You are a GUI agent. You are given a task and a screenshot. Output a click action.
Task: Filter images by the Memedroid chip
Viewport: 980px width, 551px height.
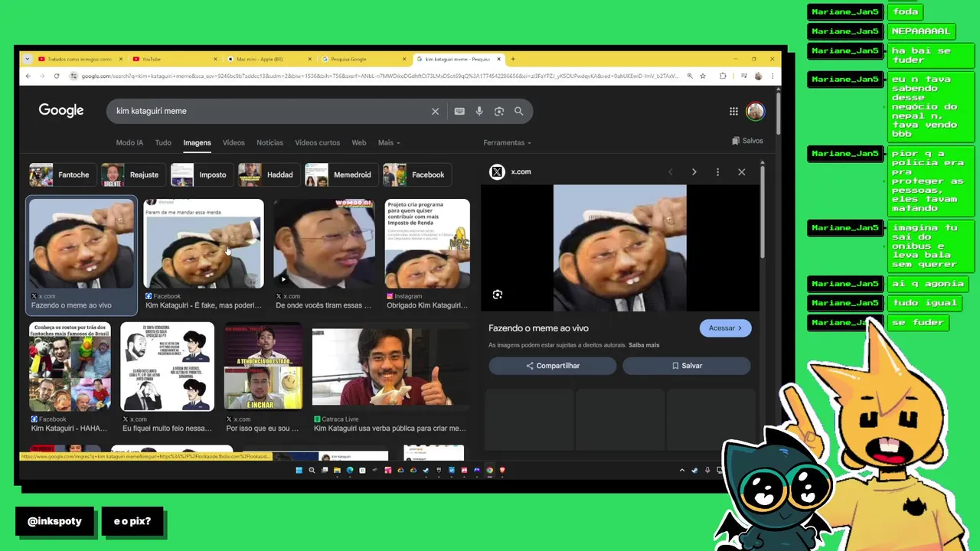(x=340, y=174)
